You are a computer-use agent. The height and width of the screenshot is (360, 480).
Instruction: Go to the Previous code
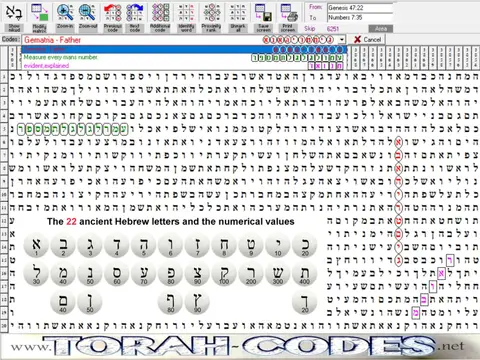tap(112, 17)
